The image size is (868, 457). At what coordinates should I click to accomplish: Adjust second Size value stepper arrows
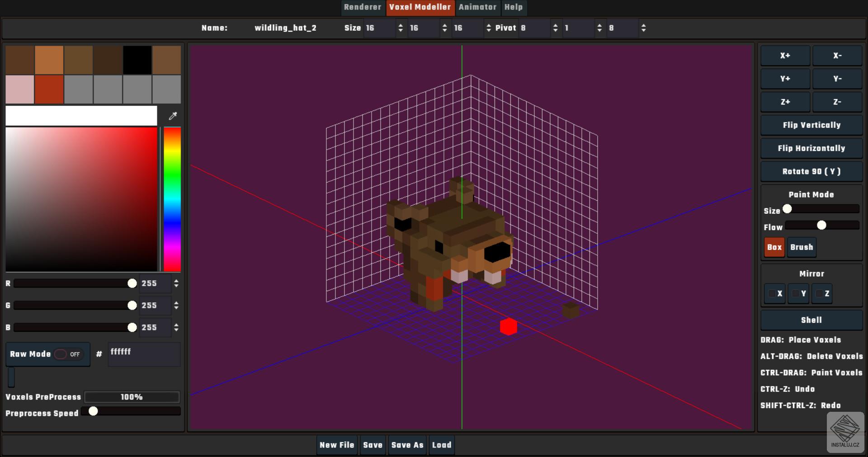point(444,28)
